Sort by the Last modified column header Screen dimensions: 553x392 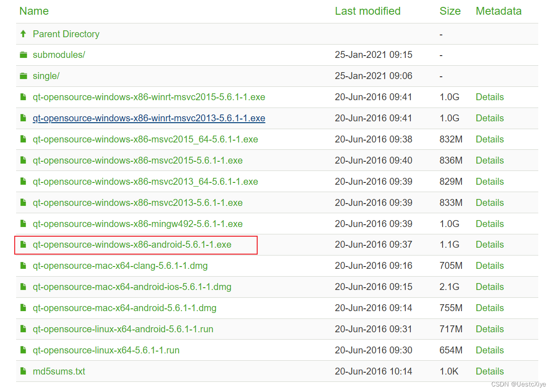coord(368,11)
